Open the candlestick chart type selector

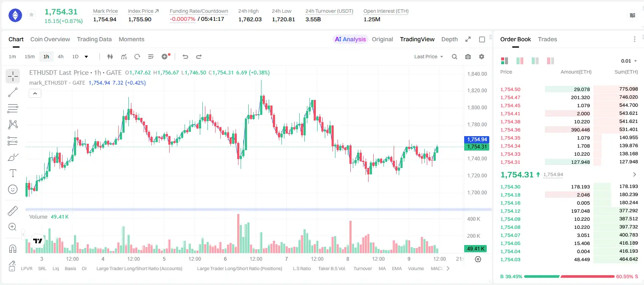pyautogui.click(x=110, y=57)
